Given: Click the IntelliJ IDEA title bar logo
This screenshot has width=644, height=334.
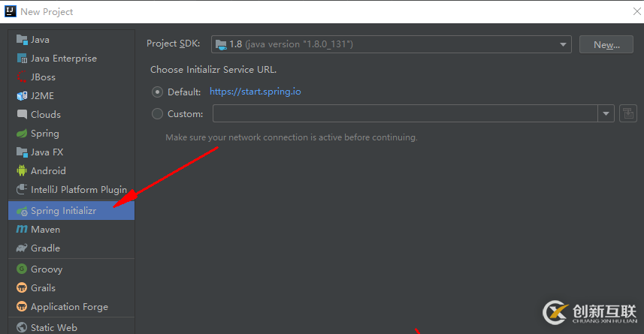Looking at the screenshot, I should (x=11, y=11).
